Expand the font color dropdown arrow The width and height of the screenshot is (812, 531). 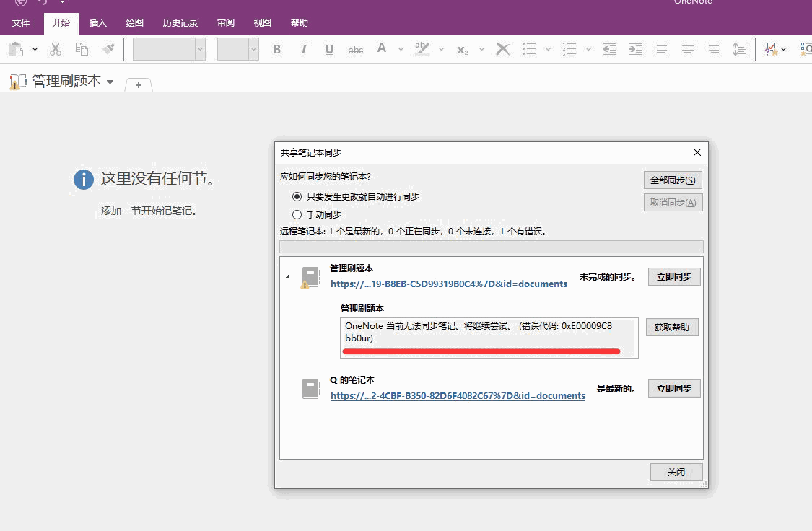click(401, 50)
